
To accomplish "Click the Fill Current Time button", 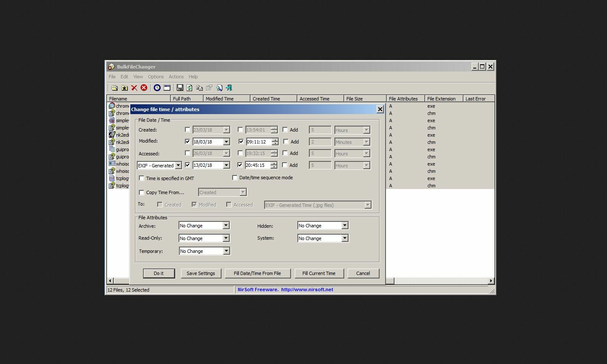I will (x=319, y=273).
